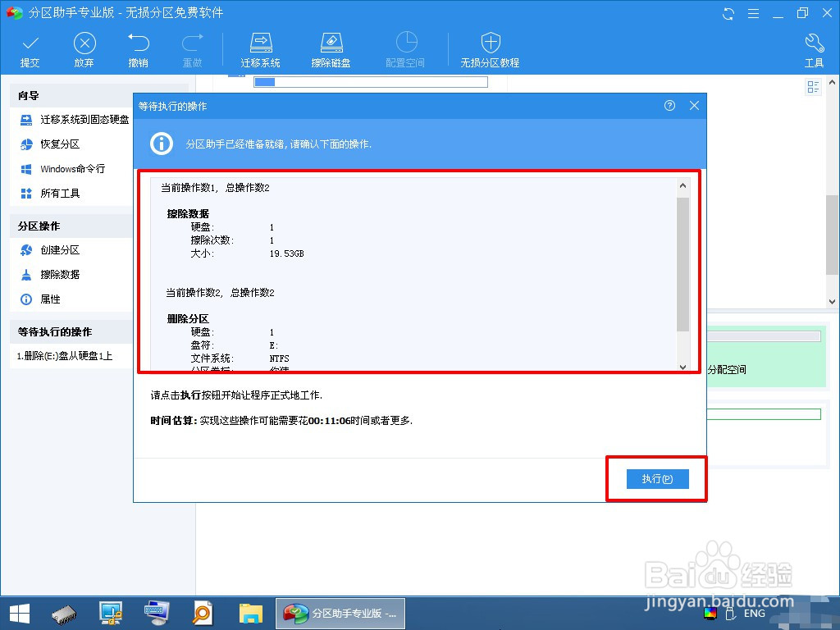Click the operations list scrollbar thumb
Image resolution: width=840 pixels, height=630 pixels.
tap(682, 265)
